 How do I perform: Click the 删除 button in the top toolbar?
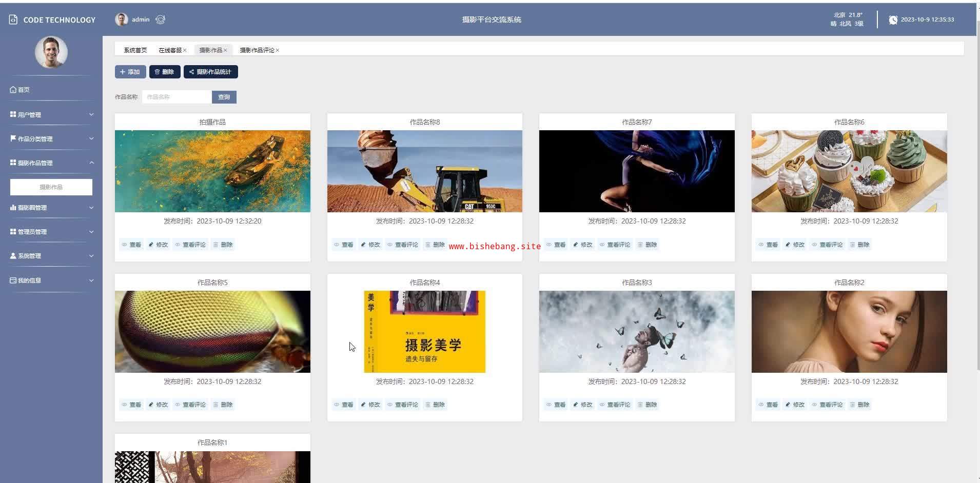[165, 72]
